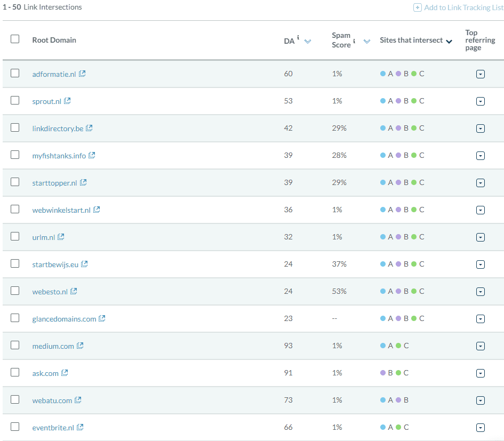This screenshot has height=441, width=504.
Task: Click DA value 93 in medium.com row
Action: pyautogui.click(x=289, y=346)
